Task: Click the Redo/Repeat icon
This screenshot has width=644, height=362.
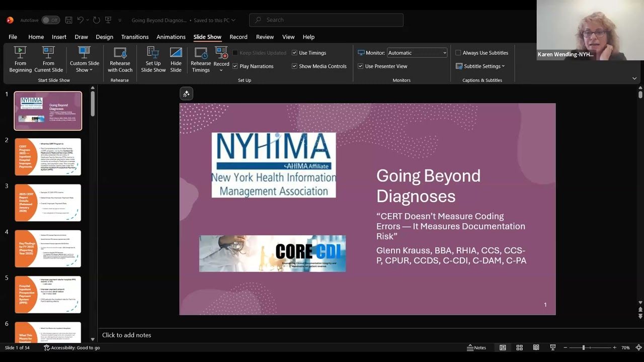Action: pyautogui.click(x=96, y=20)
